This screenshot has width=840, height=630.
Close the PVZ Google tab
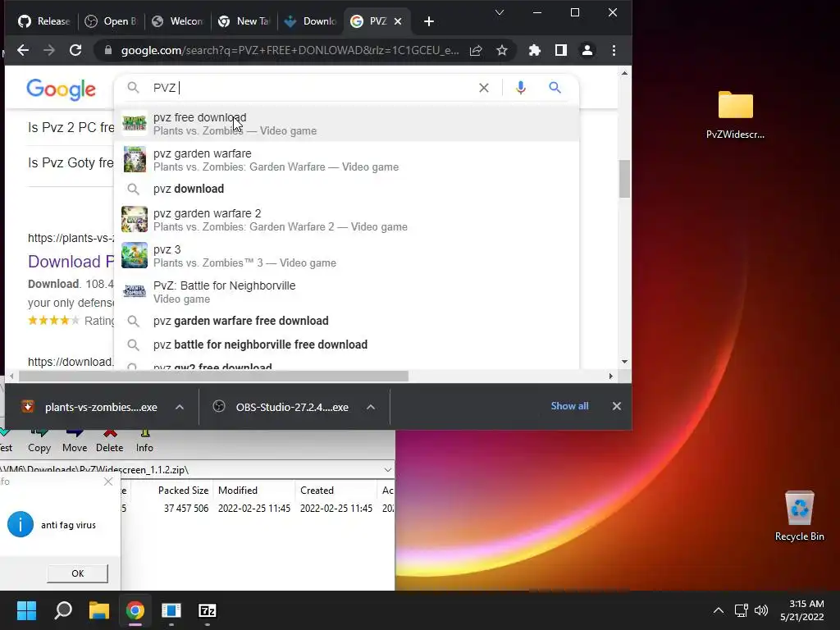click(x=398, y=21)
